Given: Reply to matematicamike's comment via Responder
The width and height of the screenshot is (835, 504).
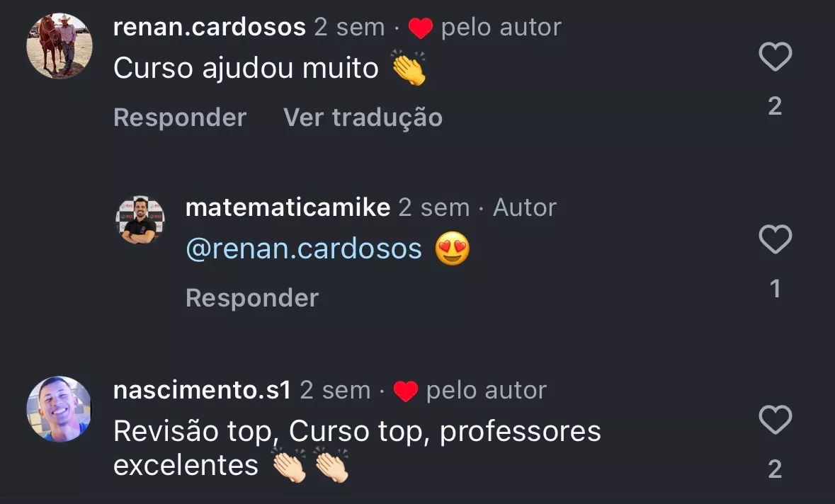Looking at the screenshot, I should (x=252, y=297).
